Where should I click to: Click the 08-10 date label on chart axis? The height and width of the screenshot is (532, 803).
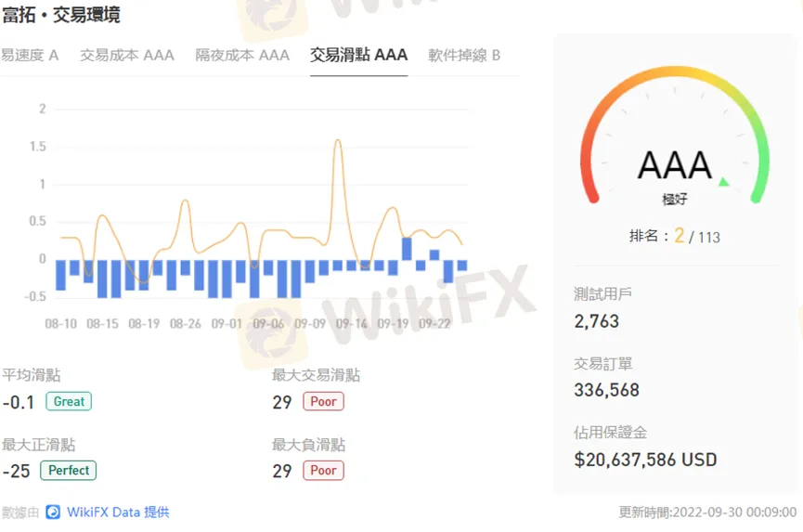(x=61, y=324)
